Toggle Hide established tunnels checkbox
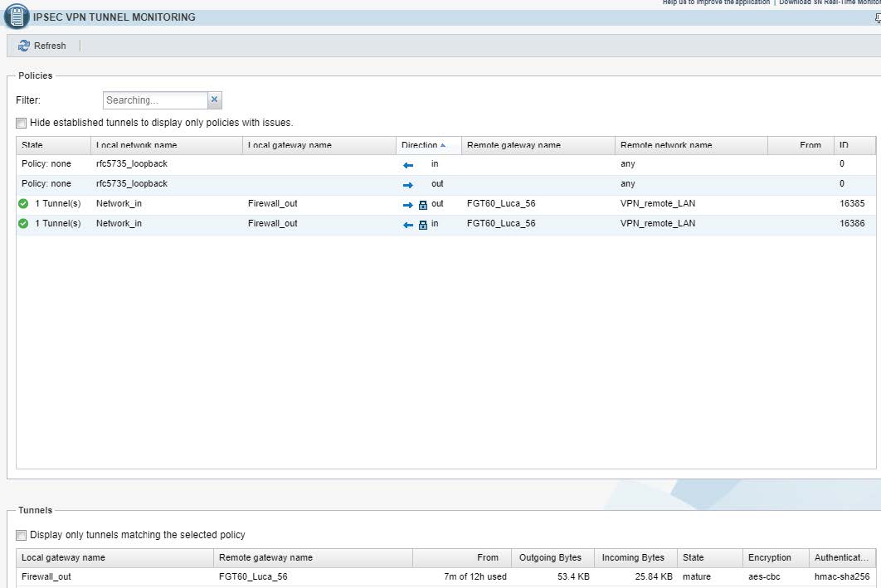881x588 pixels. pyautogui.click(x=22, y=123)
